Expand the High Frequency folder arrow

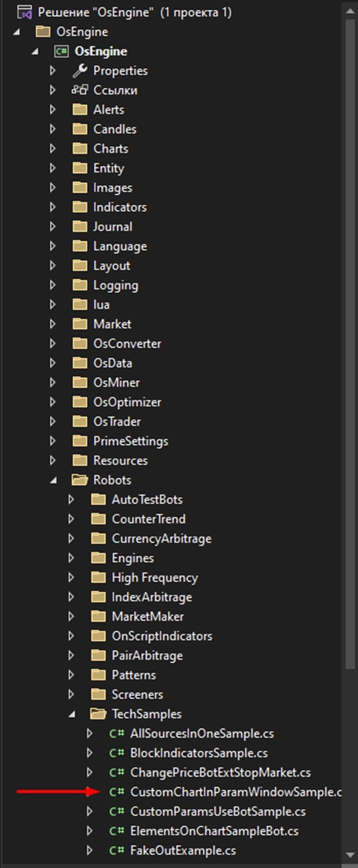click(72, 577)
